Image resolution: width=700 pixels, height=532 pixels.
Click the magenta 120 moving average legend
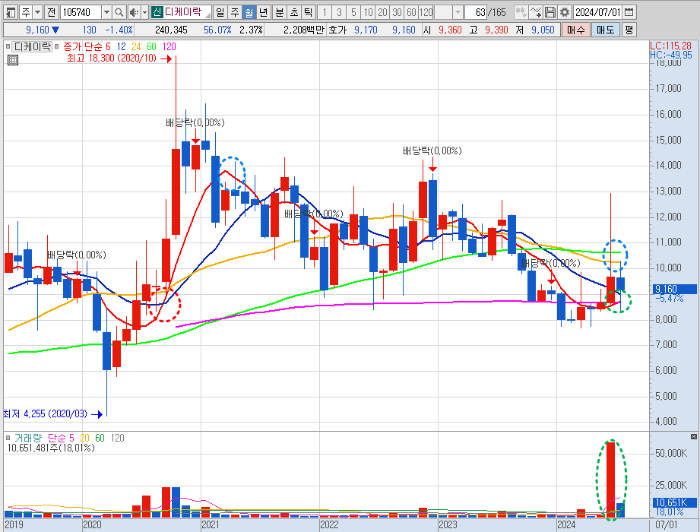point(169,46)
